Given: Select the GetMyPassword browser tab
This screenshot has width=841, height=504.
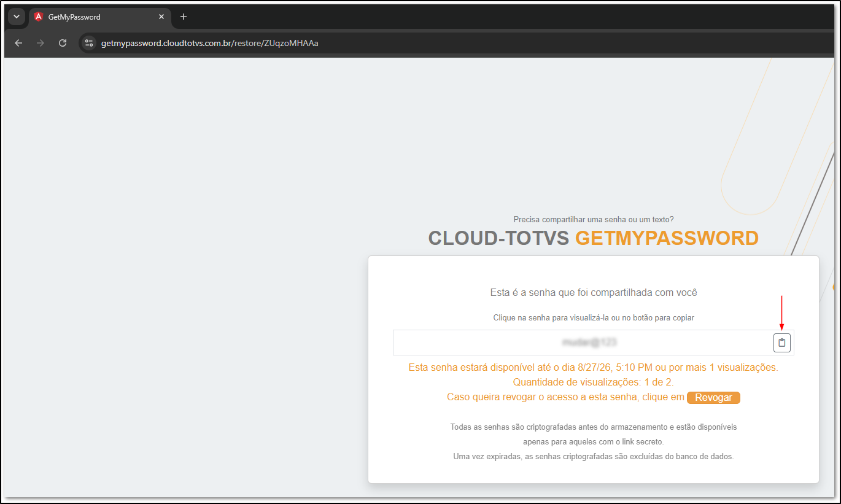Looking at the screenshot, I should point(100,17).
